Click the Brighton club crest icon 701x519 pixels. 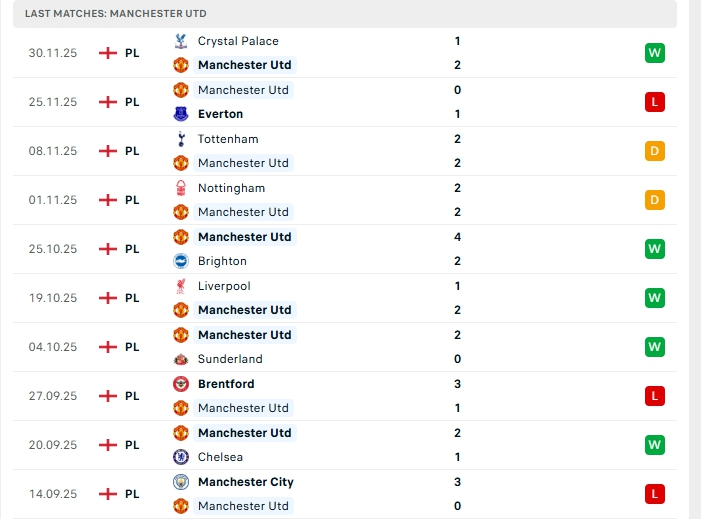tap(181, 261)
